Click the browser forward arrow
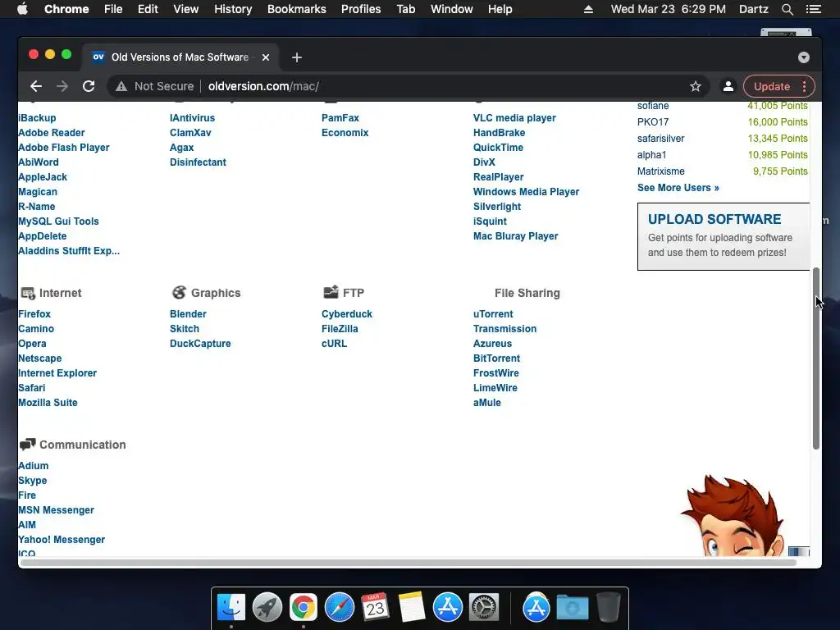 coord(62,86)
